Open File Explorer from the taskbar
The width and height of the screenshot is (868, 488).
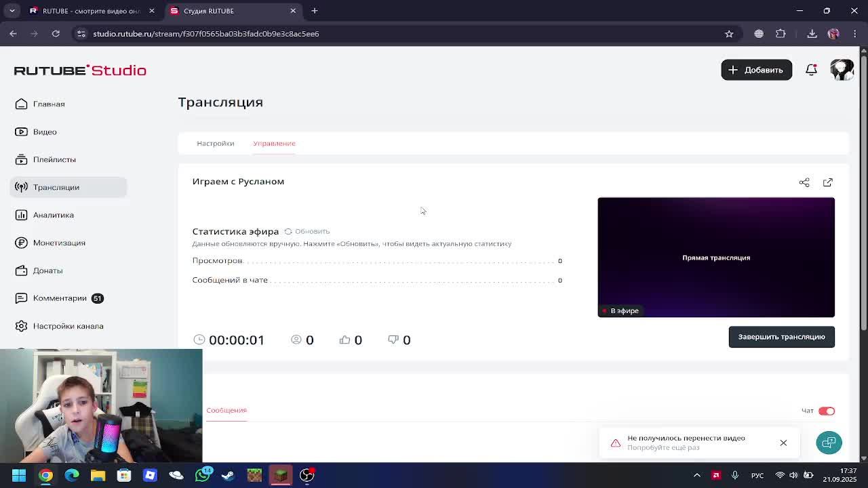98,475
